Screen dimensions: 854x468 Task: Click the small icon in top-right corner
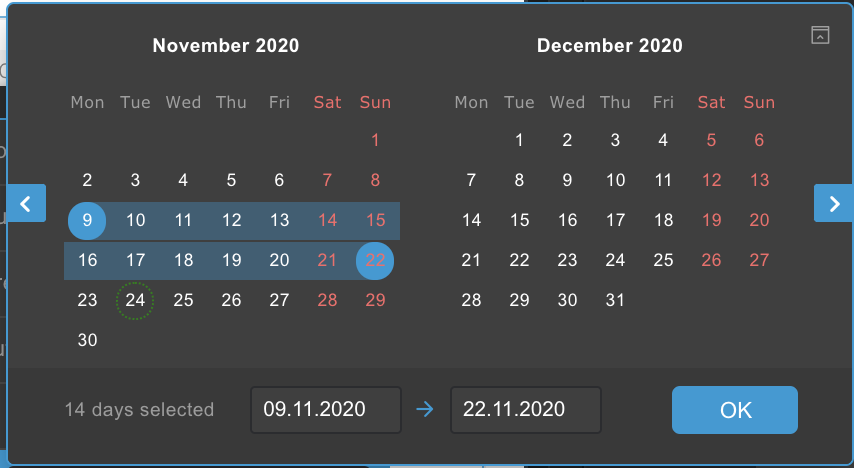tap(820, 35)
